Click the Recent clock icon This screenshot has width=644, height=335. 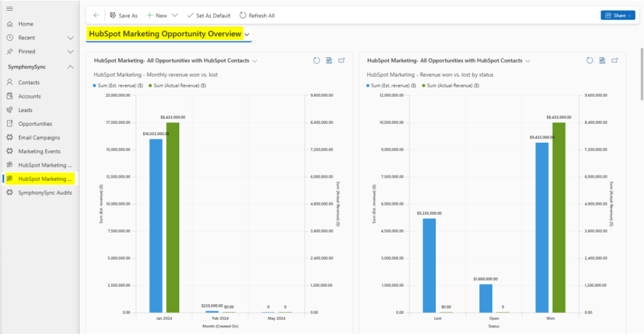point(10,37)
